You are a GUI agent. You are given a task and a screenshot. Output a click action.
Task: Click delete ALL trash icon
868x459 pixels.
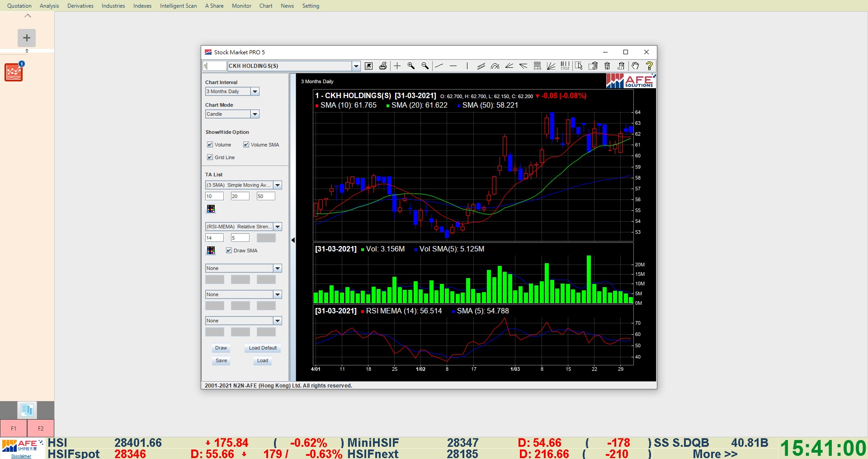[621, 66]
